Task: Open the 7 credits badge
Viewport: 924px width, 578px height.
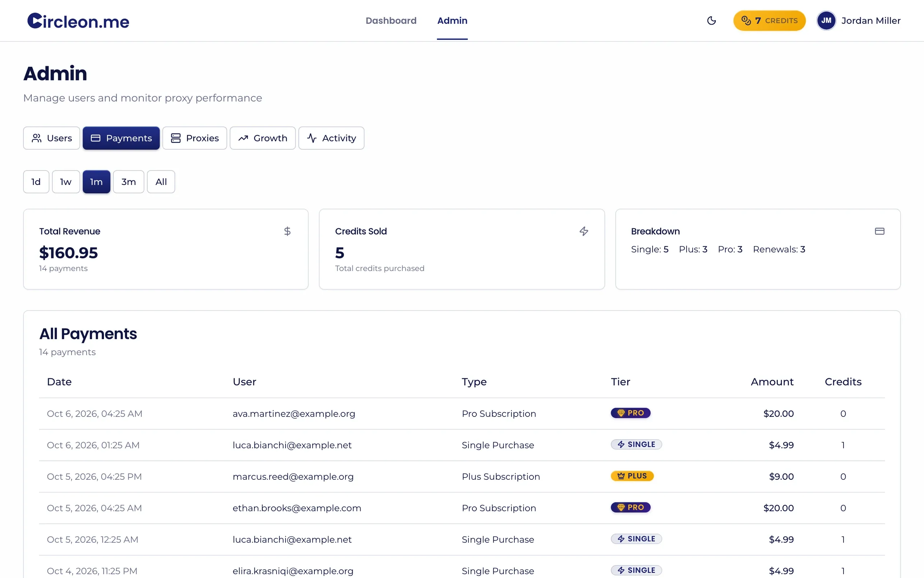Action: [x=770, y=21]
